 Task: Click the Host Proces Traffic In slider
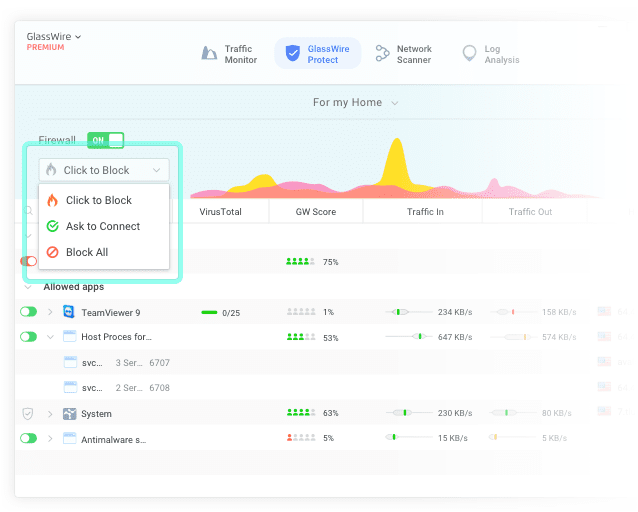[408, 336]
